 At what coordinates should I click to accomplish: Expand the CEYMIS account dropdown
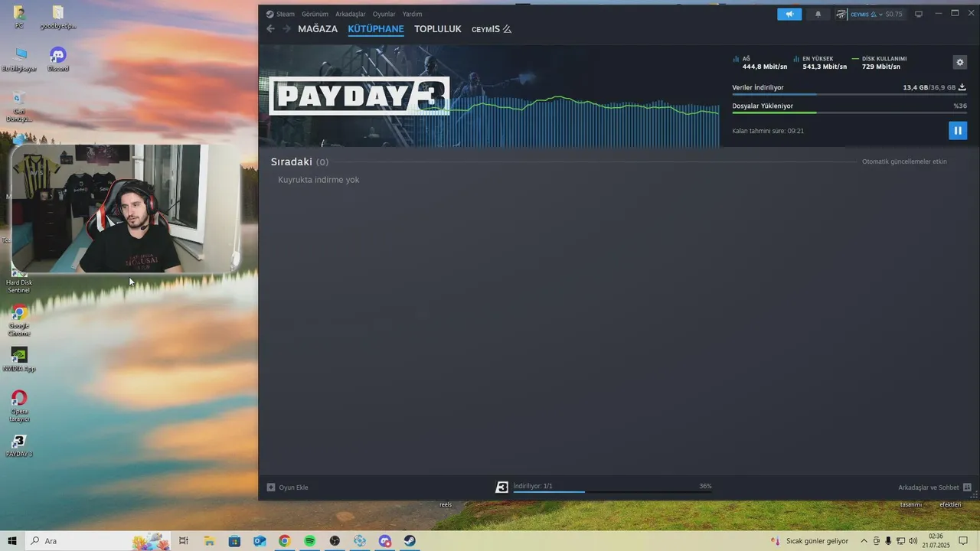click(x=880, y=14)
